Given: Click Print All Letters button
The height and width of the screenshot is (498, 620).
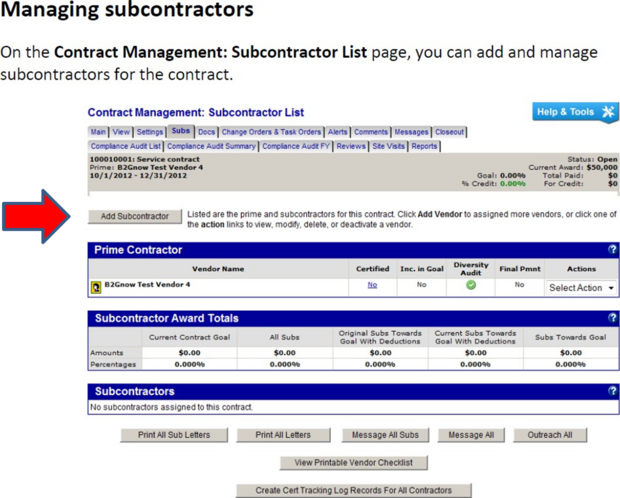Looking at the screenshot, I should click(283, 435).
